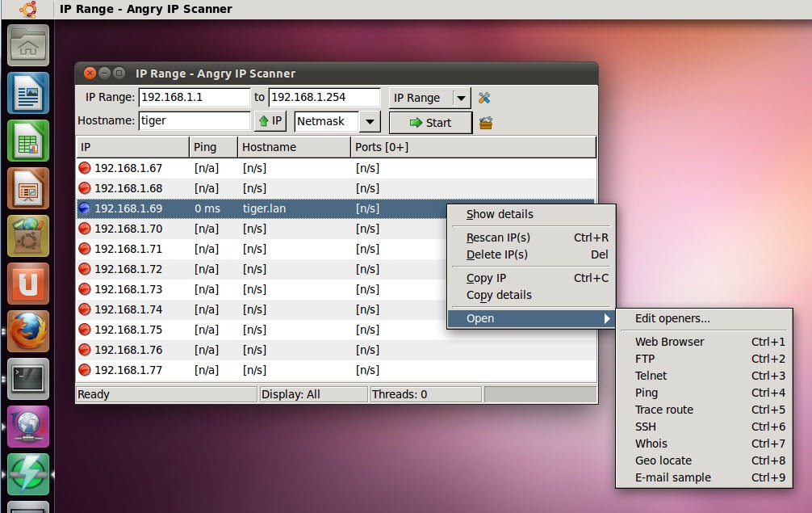Launch LibreOffice Writer from launcher

pyautogui.click(x=28, y=93)
